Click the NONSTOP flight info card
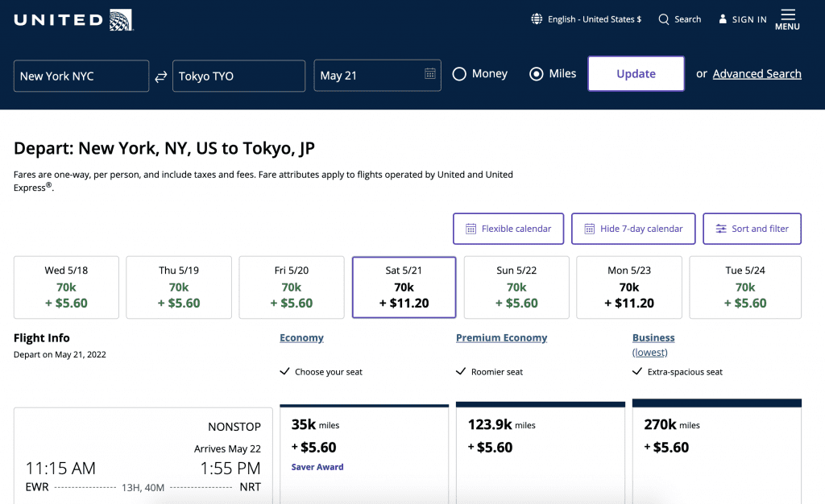 143,456
